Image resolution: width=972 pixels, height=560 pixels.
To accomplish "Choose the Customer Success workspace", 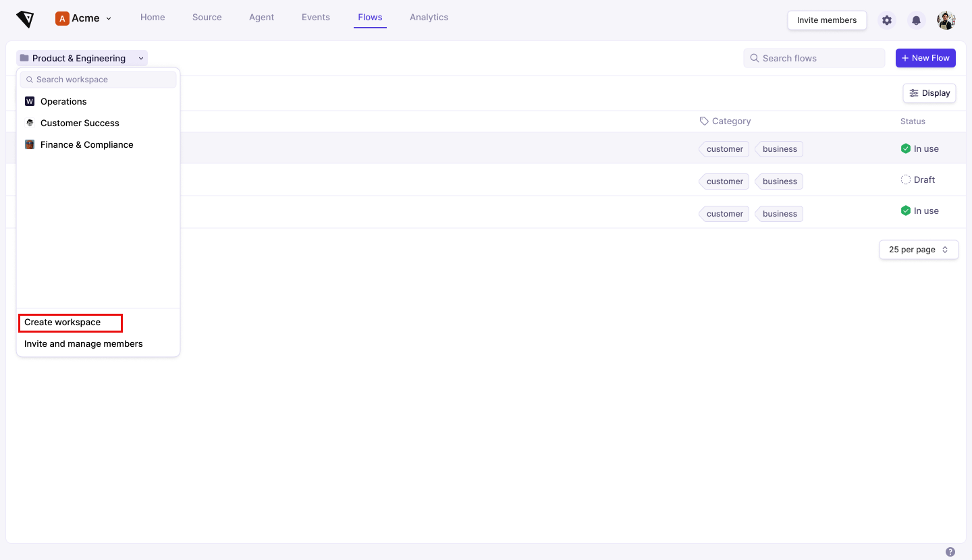I will [98, 123].
